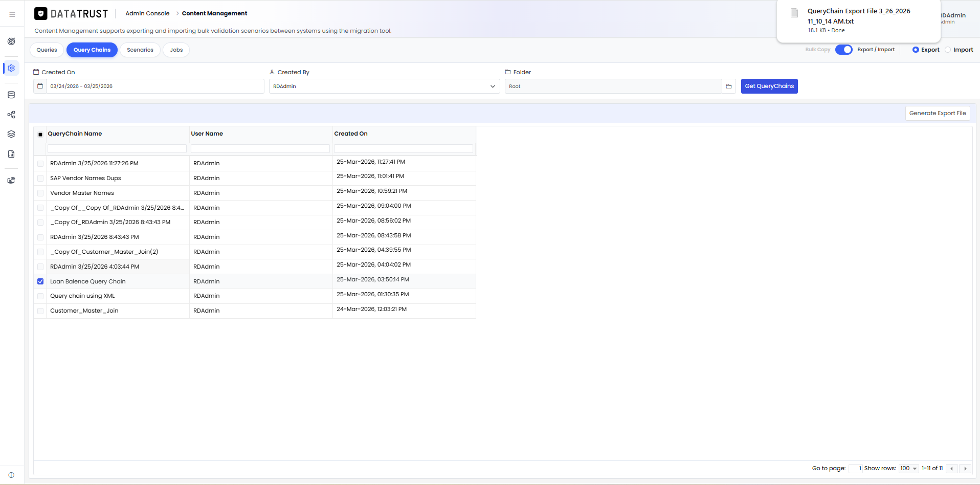
Task: Open the target dashboard sidebar icon
Action: pyautogui.click(x=11, y=41)
